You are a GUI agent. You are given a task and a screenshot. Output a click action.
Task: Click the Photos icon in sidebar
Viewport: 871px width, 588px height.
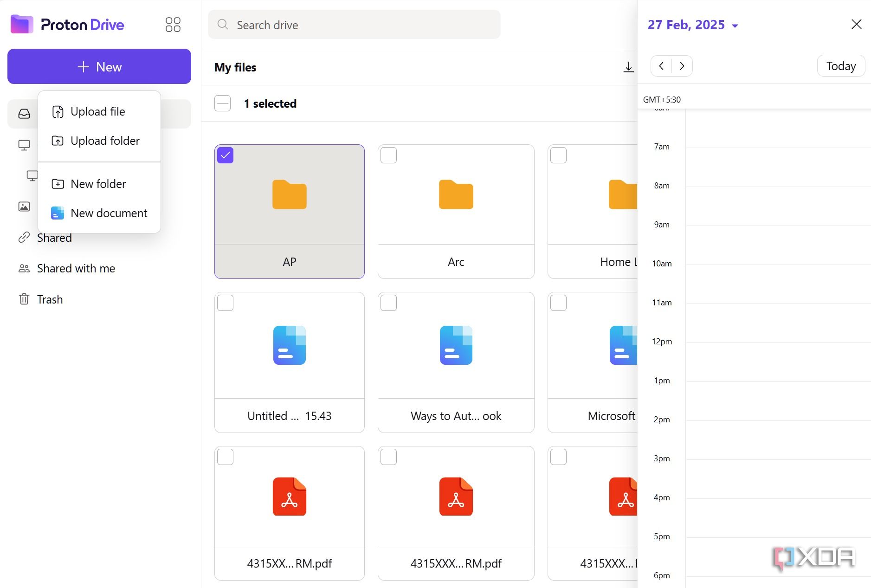(24, 207)
